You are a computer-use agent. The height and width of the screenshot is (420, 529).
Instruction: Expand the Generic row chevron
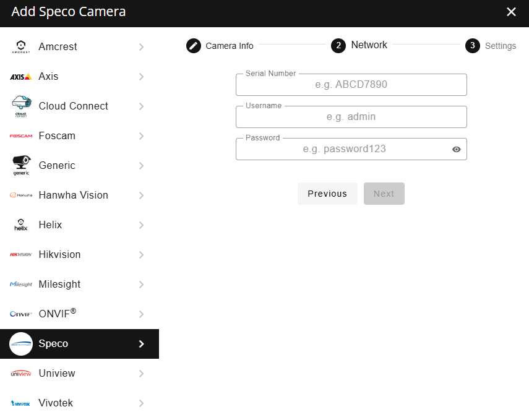click(141, 166)
